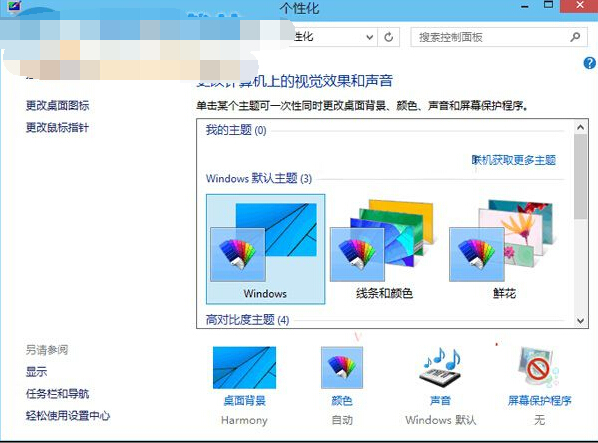Click the 我的主题 (0) group header

coord(236,130)
